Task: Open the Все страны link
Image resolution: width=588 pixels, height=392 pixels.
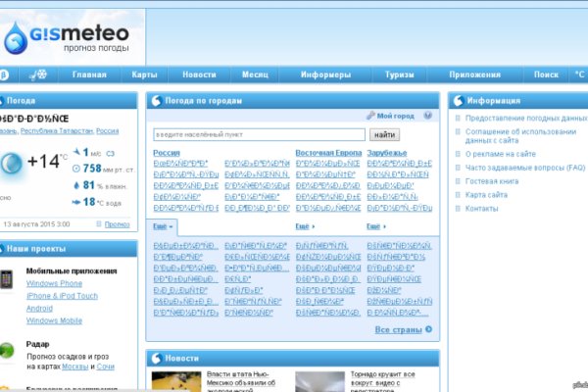Action: pos(404,329)
